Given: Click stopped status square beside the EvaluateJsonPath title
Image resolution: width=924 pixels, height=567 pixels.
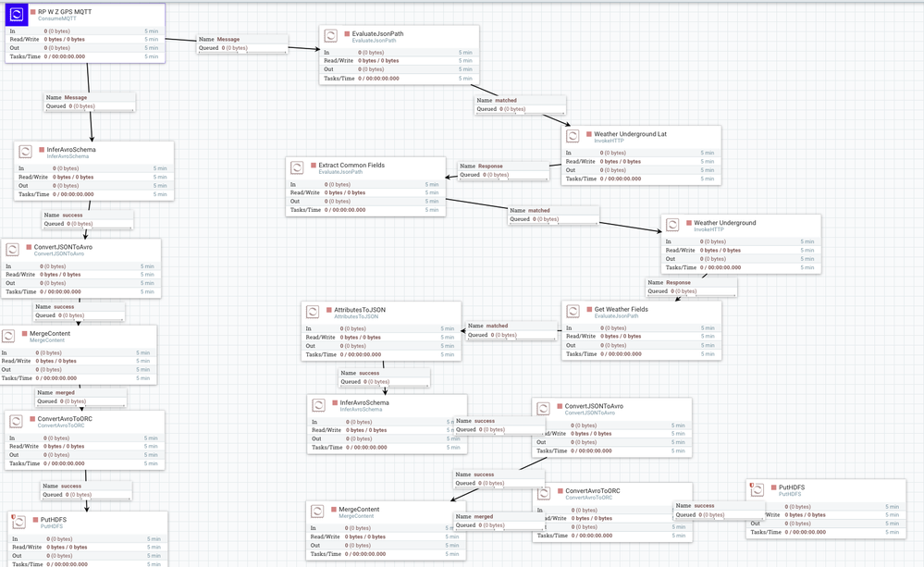Looking at the screenshot, I should point(347,34).
